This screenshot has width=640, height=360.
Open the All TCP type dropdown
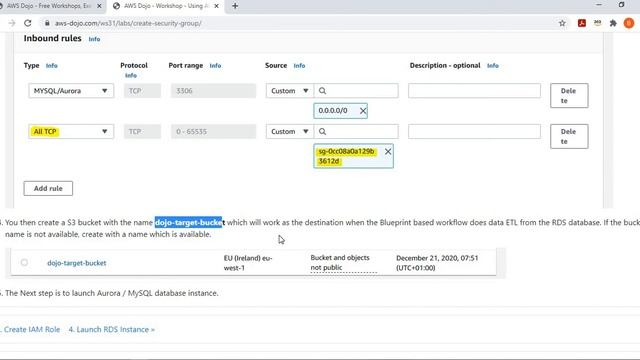point(71,131)
